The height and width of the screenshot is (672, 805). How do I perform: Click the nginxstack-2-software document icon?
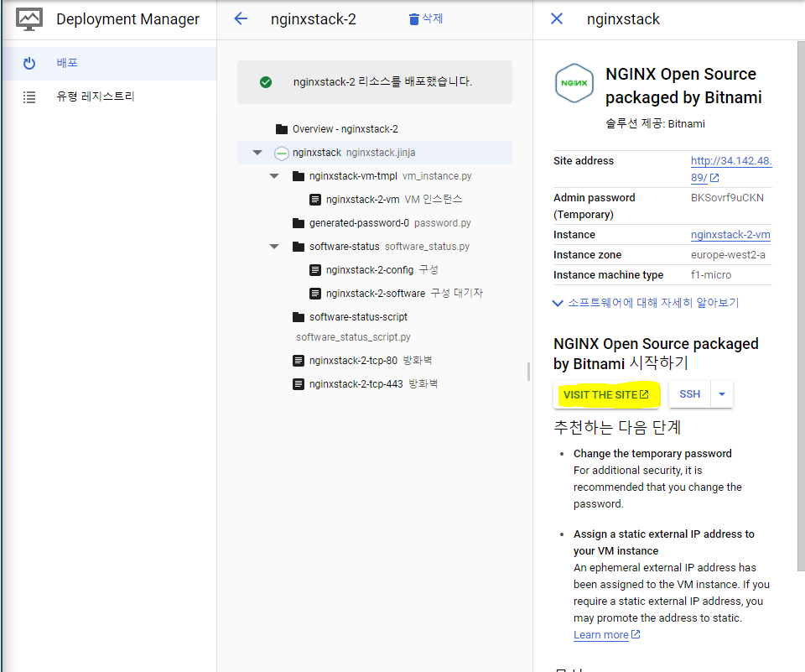(x=315, y=294)
